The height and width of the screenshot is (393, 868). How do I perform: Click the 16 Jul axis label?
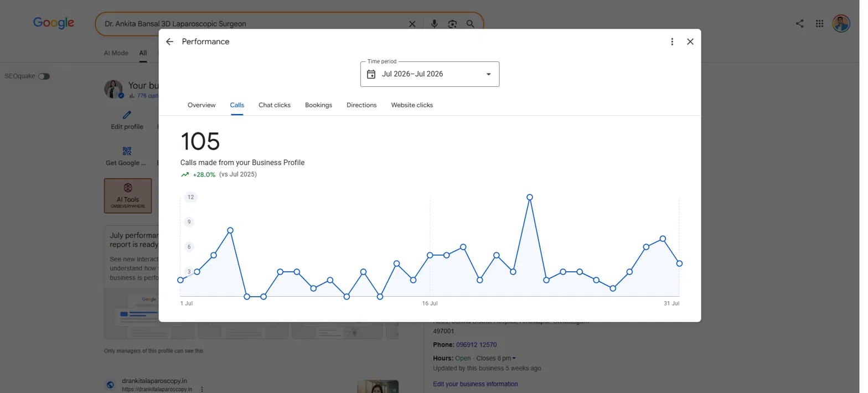(x=430, y=303)
